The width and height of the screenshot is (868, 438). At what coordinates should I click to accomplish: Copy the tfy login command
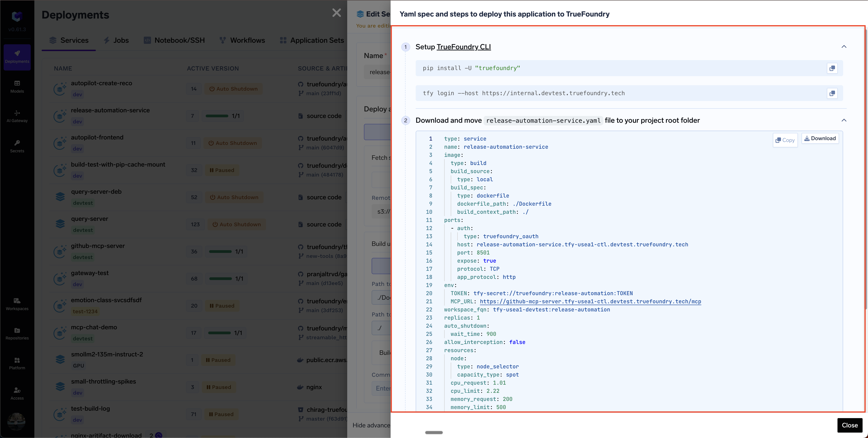[x=832, y=93]
